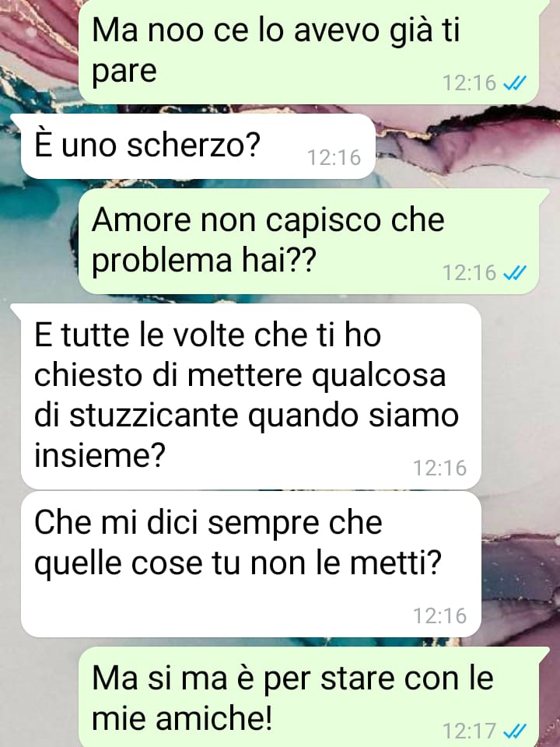Tap the 12:17 timestamp on the last message
This screenshot has width=560, height=747.
coord(470,731)
